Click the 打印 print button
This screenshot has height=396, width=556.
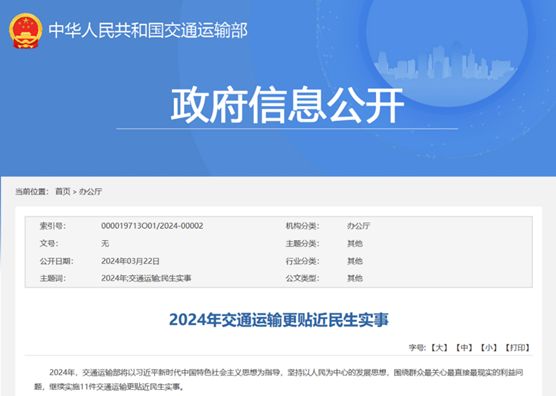pos(517,348)
